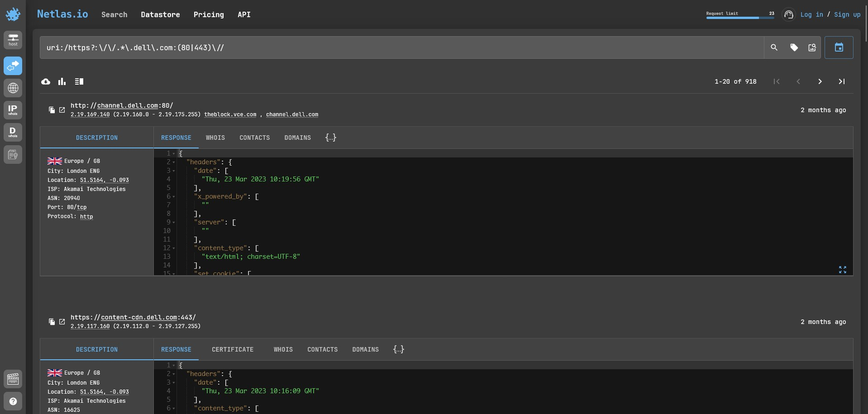Open the CERTIFICATE tab for content-cdn.dell.com
The image size is (868, 414).
click(233, 350)
